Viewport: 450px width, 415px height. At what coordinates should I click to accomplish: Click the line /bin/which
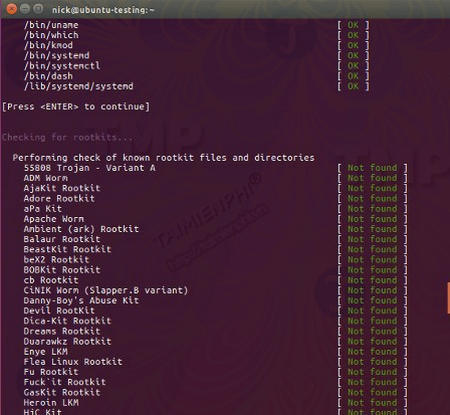(51, 35)
